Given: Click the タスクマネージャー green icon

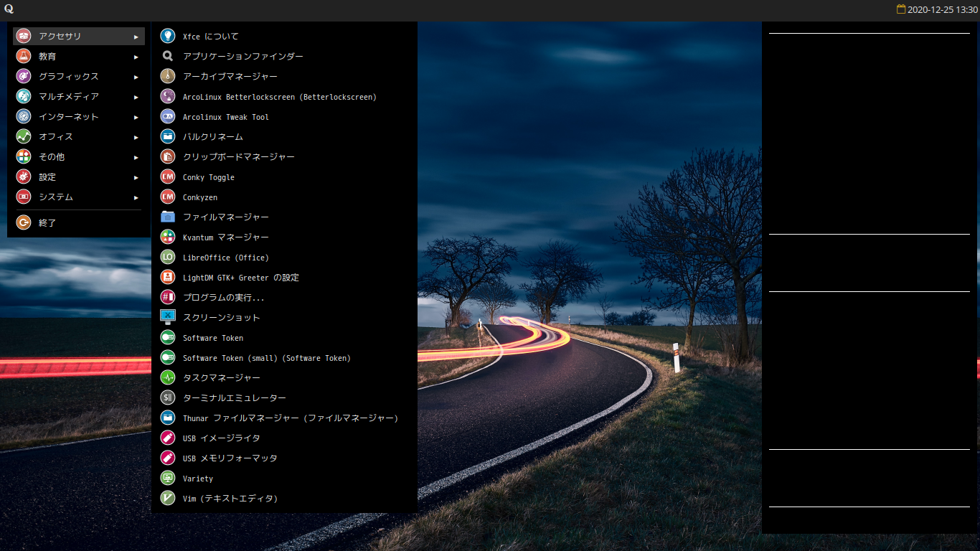Looking at the screenshot, I should 167,377.
